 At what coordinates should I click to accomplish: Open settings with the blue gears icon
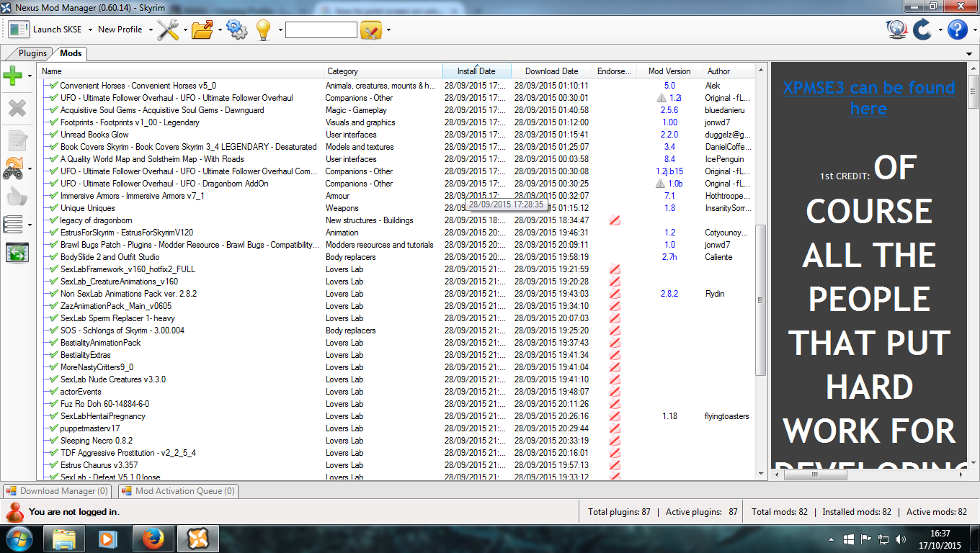click(x=237, y=30)
